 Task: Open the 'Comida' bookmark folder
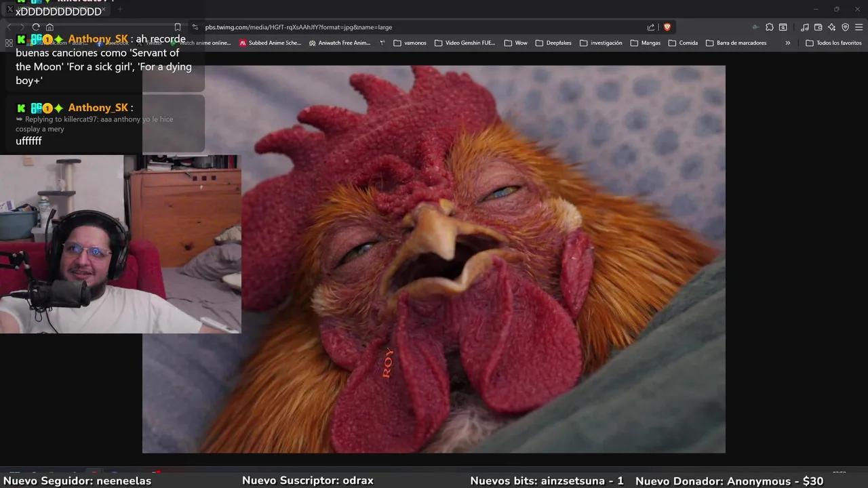(x=683, y=43)
